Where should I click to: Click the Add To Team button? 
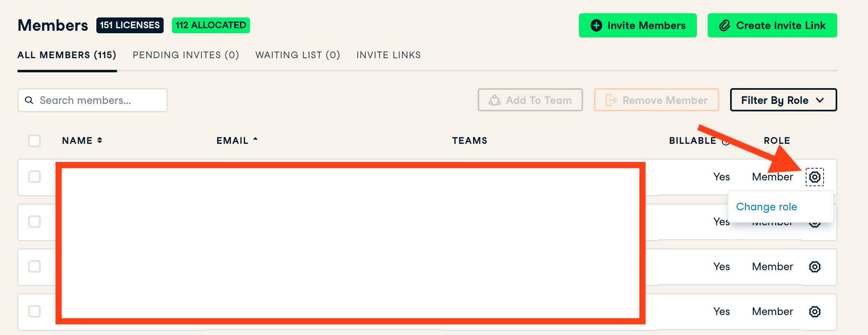(x=530, y=100)
